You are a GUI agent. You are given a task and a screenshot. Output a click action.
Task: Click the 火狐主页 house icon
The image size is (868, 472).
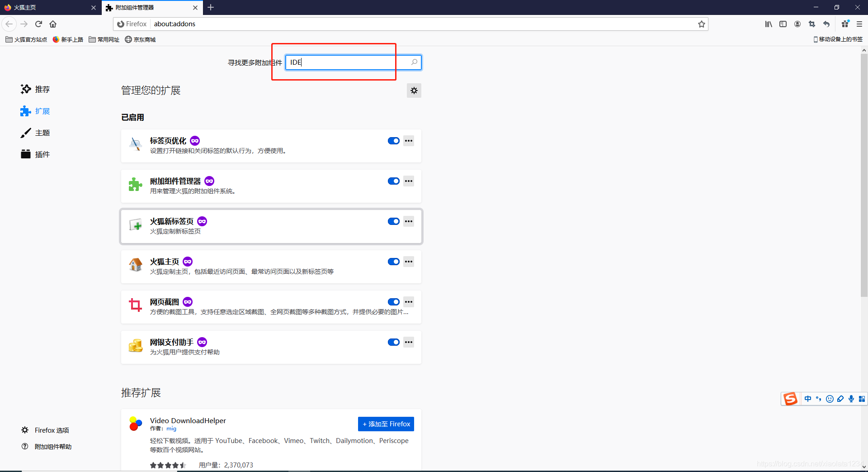click(136, 265)
